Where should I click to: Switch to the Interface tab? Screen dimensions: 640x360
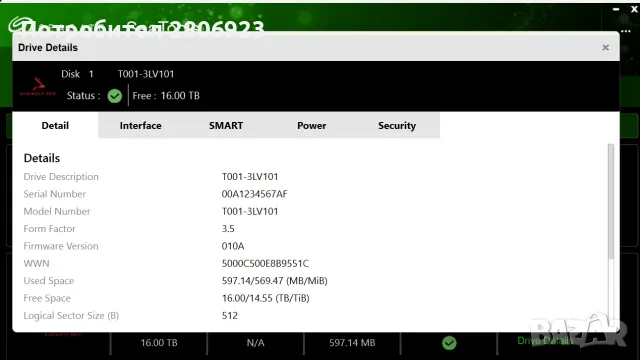(140, 125)
